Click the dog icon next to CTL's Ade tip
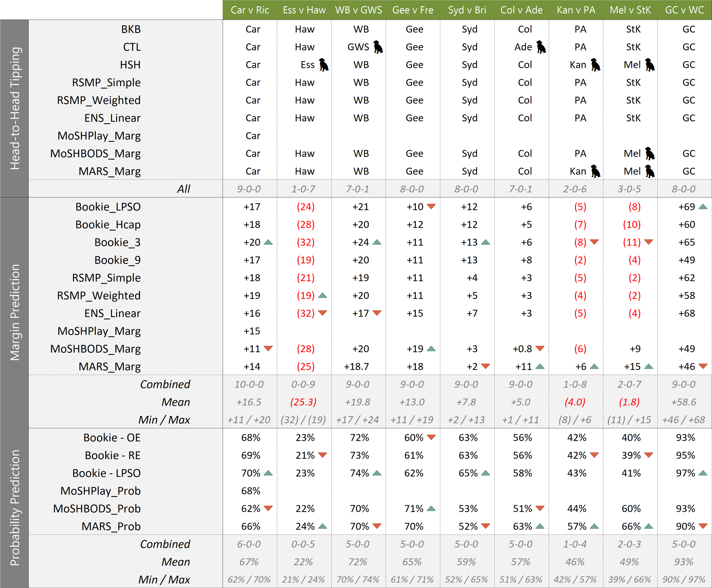 pyautogui.click(x=541, y=47)
